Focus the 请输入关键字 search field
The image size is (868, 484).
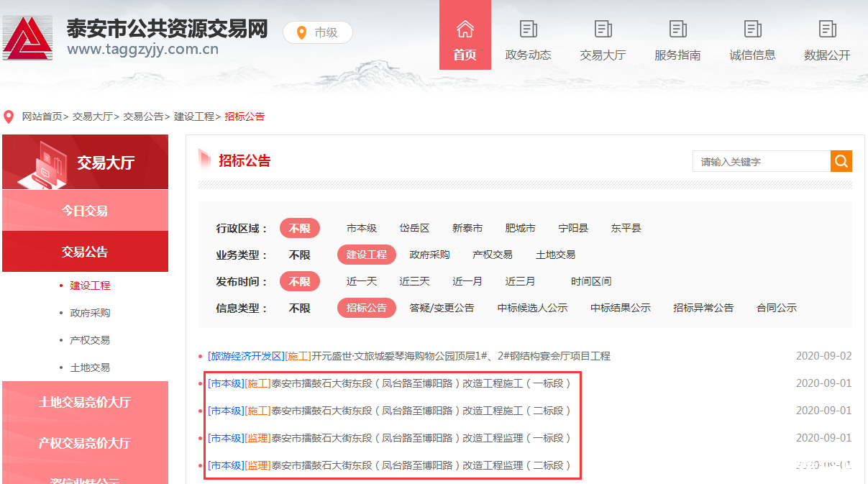(762, 161)
